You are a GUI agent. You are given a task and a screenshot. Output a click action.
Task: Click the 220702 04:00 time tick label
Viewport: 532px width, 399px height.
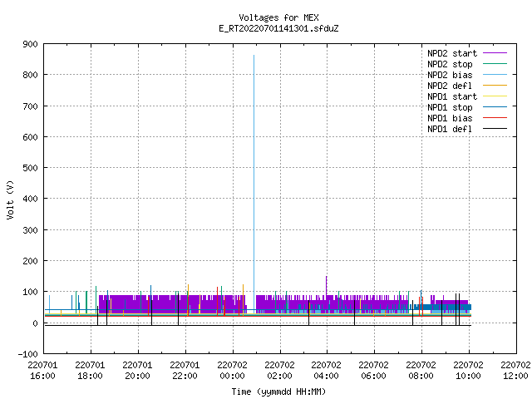point(327,371)
